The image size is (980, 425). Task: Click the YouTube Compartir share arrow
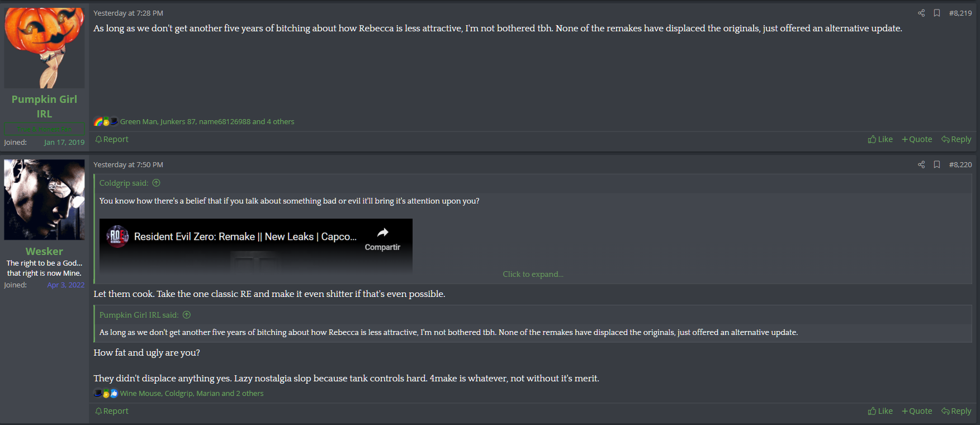pos(382,233)
